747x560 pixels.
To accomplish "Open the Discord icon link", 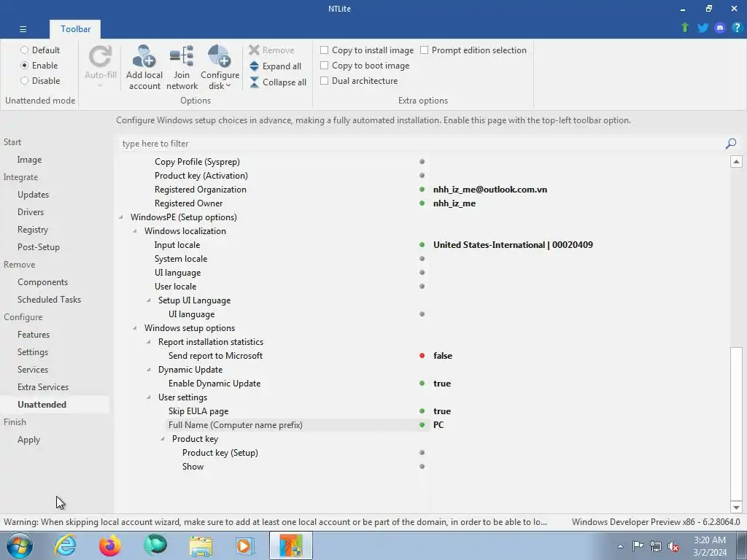I will [720, 28].
